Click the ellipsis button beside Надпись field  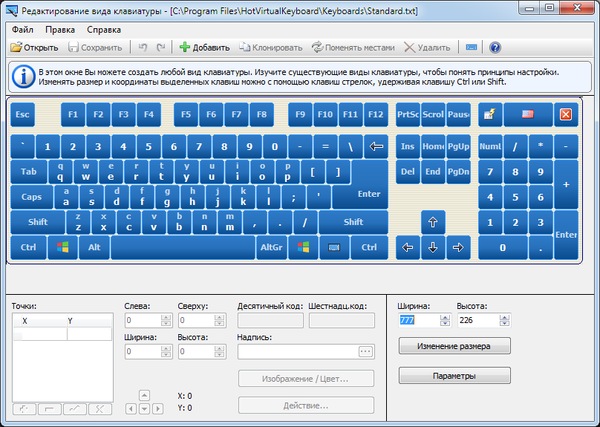365,351
